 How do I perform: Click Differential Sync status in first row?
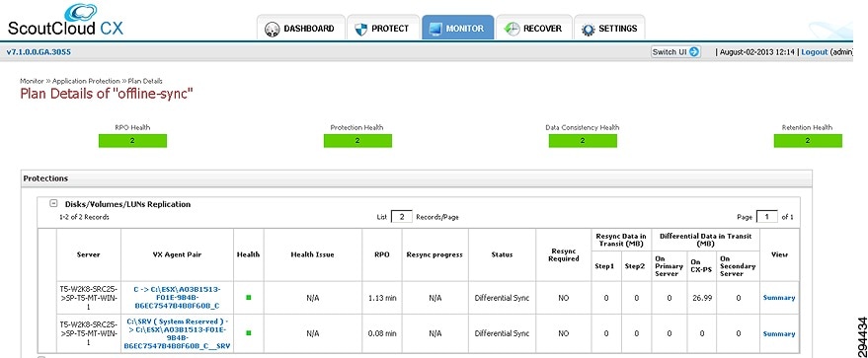tap(502, 298)
